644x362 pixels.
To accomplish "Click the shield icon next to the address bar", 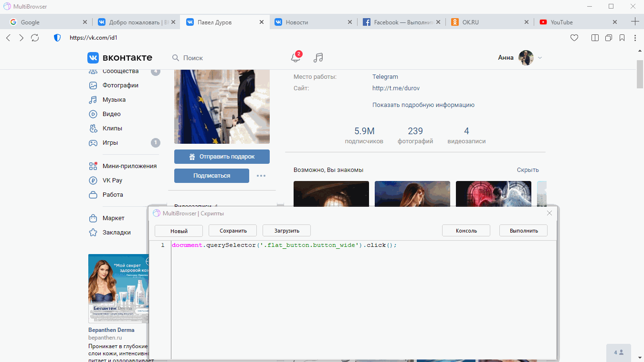I will point(57,38).
